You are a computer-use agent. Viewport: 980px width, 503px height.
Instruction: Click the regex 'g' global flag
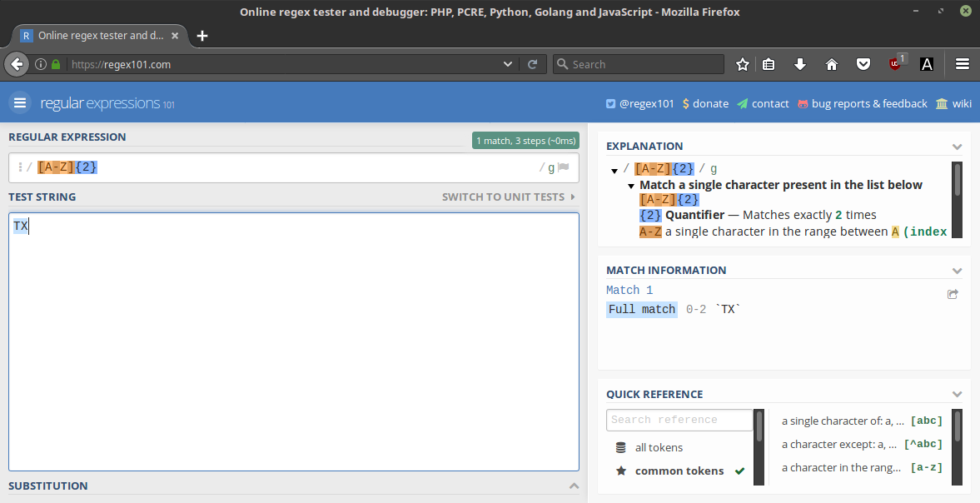551,167
